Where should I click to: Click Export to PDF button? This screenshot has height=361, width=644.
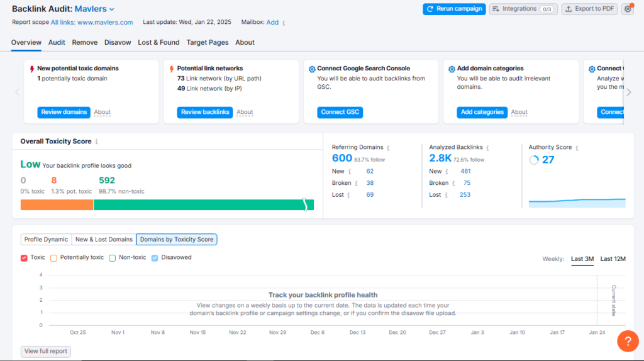[589, 9]
